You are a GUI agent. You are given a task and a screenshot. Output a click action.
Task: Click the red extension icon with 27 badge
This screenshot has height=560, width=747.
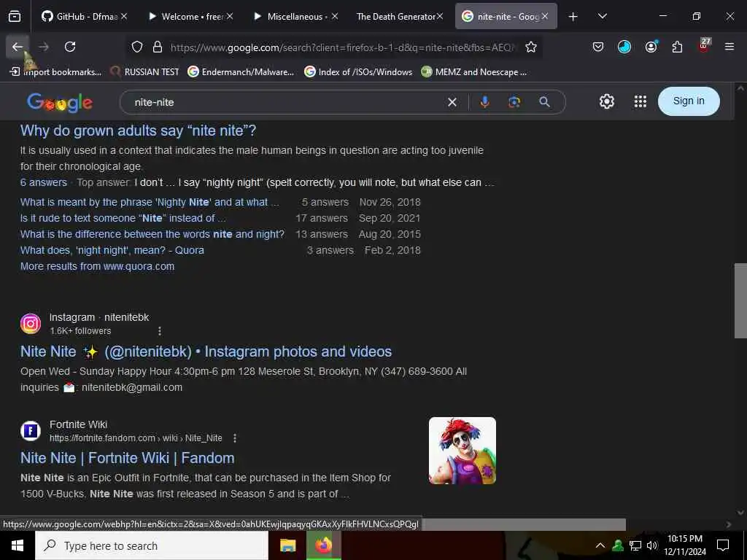(x=704, y=46)
